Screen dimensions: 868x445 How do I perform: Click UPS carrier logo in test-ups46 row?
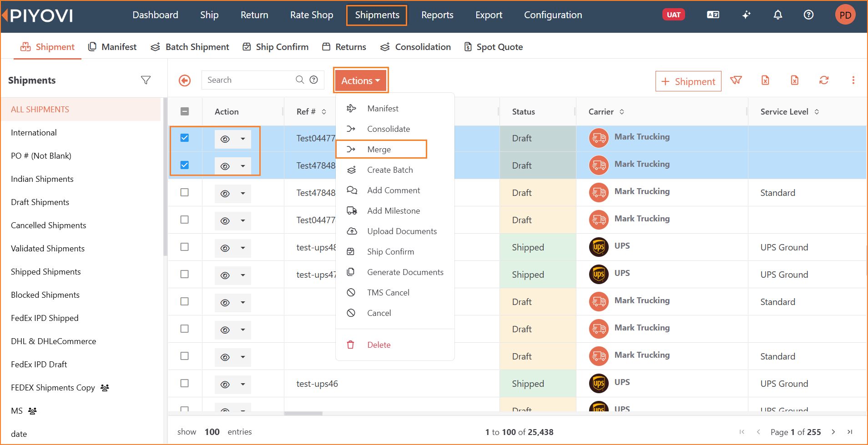[x=599, y=384]
